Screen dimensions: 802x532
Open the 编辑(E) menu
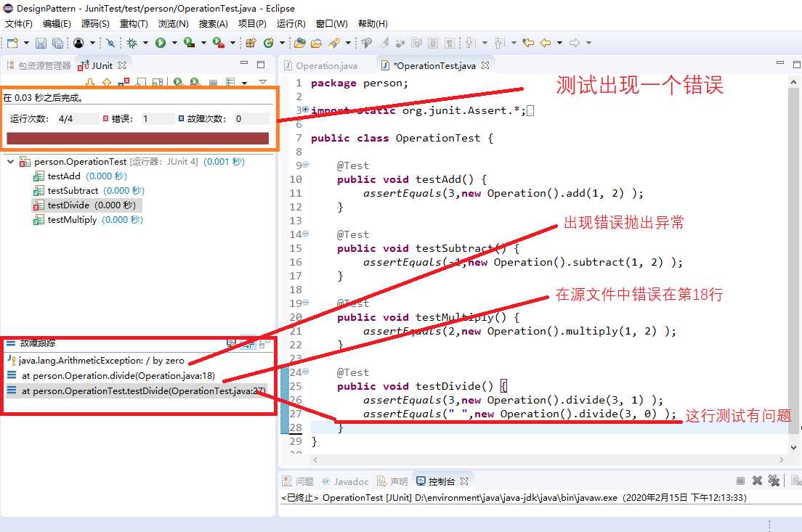click(57, 23)
